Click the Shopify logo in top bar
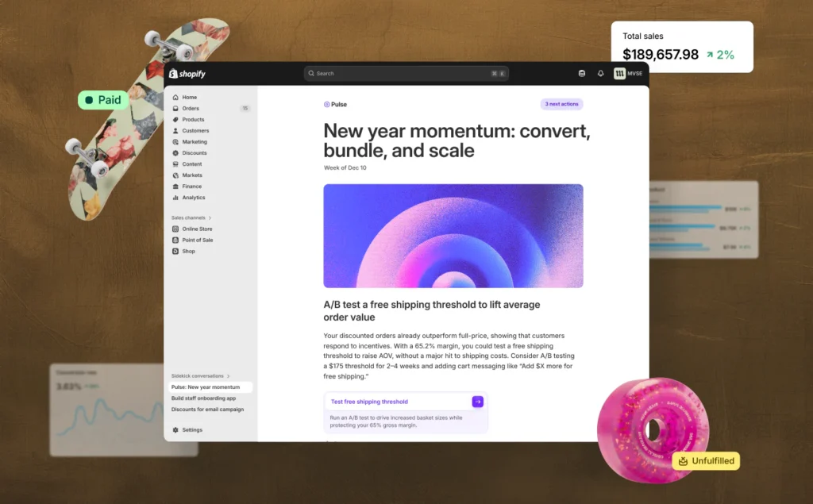This screenshot has height=504, width=813. [x=187, y=74]
